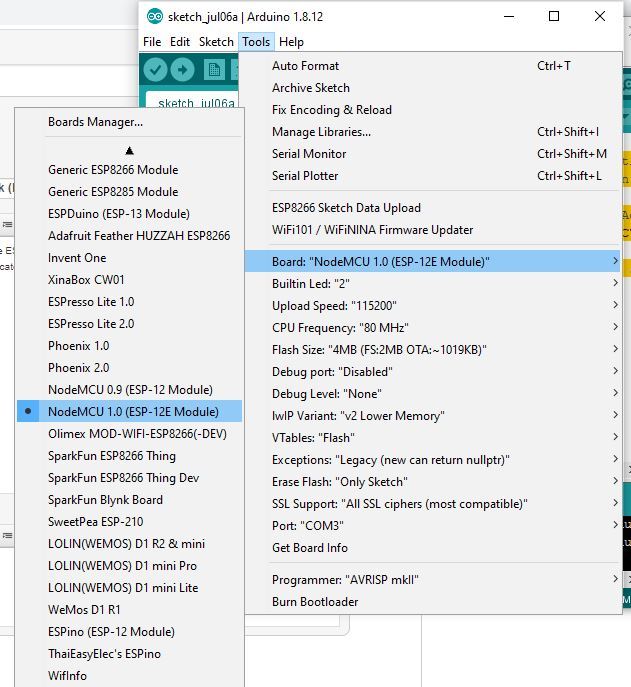The image size is (631, 687).
Task: Click the Upload arrow toolbar icon
Action: pos(182,70)
